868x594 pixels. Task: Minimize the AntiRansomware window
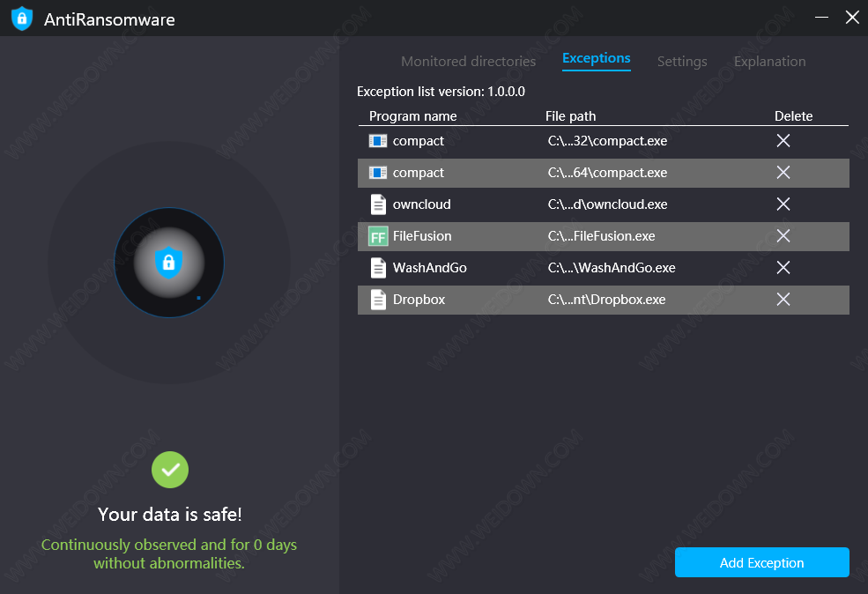821,17
